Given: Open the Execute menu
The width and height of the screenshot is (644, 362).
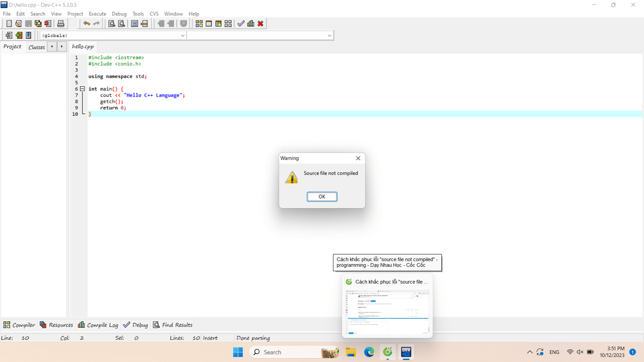Looking at the screenshot, I should pyautogui.click(x=97, y=14).
